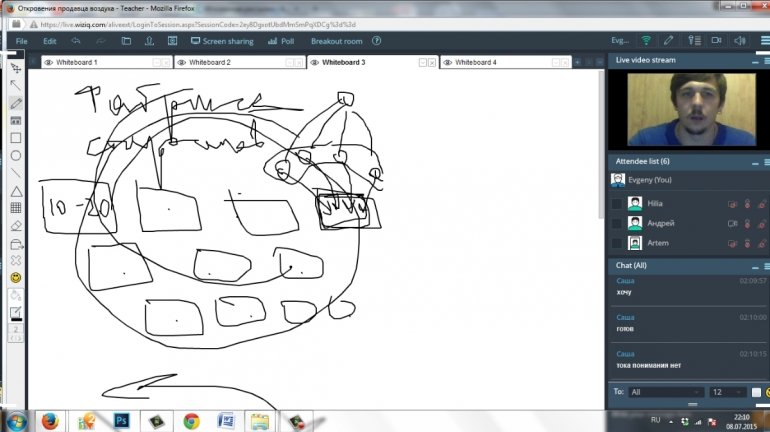Open the File menu

tap(22, 41)
